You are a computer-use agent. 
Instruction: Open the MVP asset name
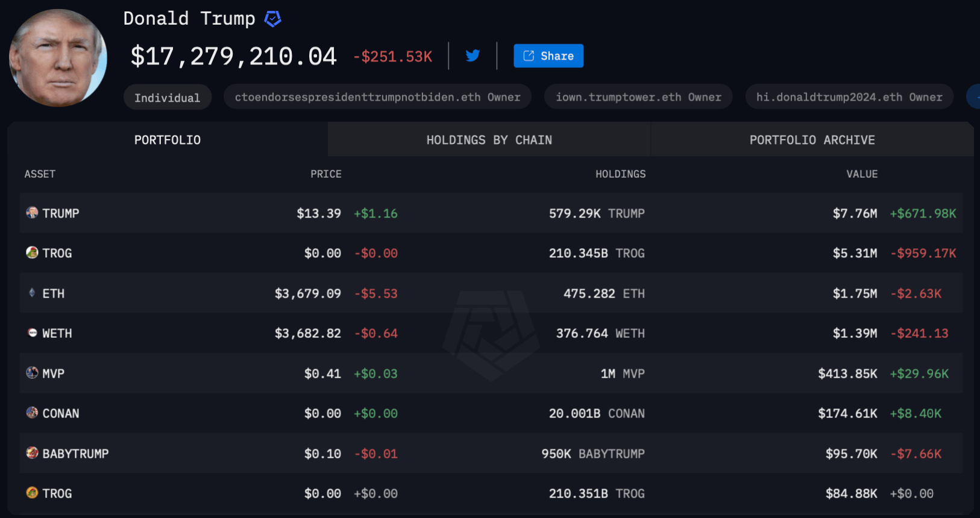click(x=54, y=373)
